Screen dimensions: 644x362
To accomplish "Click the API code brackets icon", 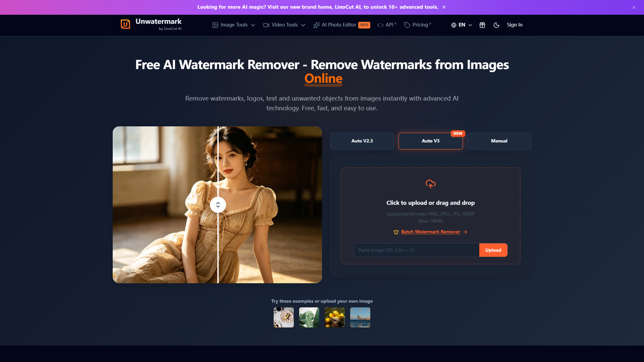I will pyautogui.click(x=380, y=25).
